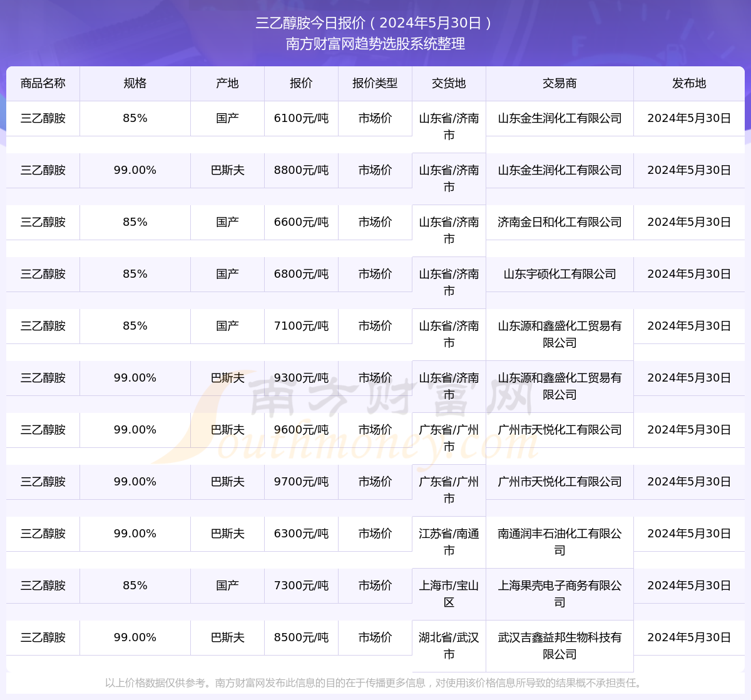Click 广东省/广州市 in the 9700元 row

coord(449,490)
